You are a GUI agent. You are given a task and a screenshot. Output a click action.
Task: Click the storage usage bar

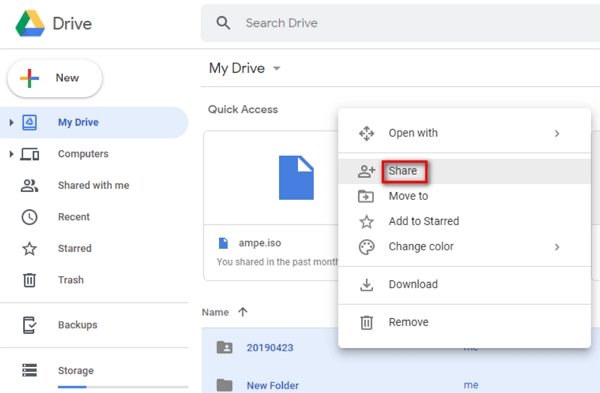(x=122, y=387)
